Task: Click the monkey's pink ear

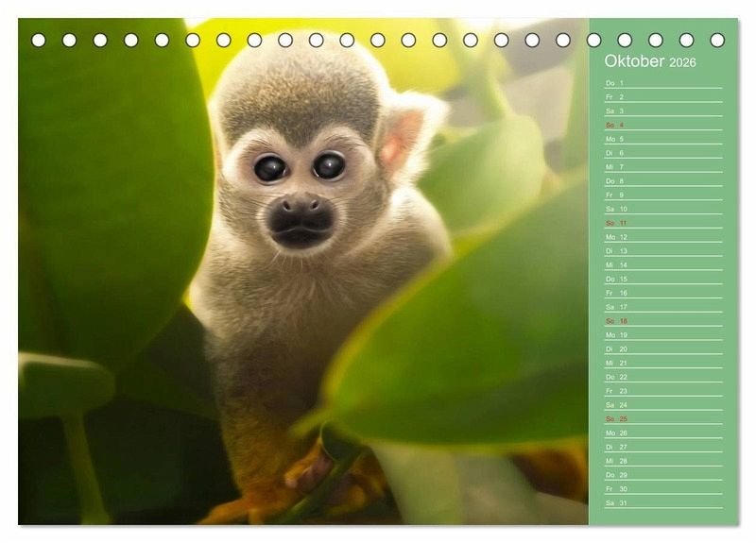Action: 399,144
